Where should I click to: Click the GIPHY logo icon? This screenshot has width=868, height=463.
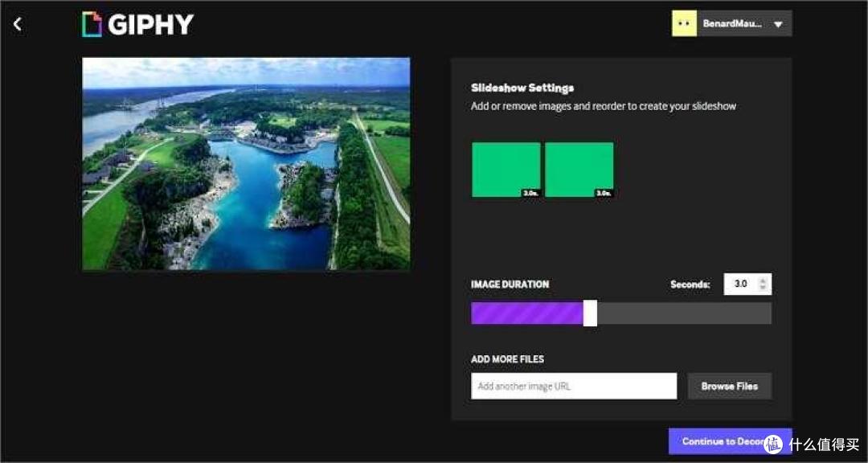[x=92, y=24]
